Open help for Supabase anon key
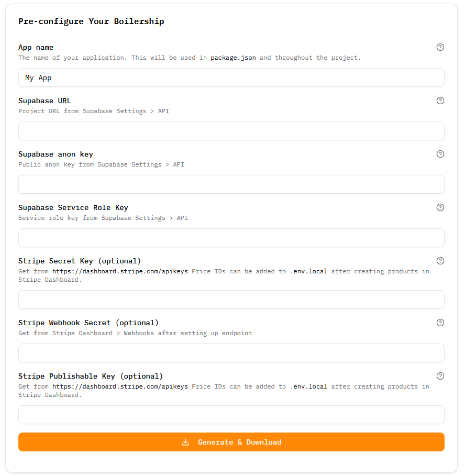Screen dimensions: 465x476 click(440, 154)
